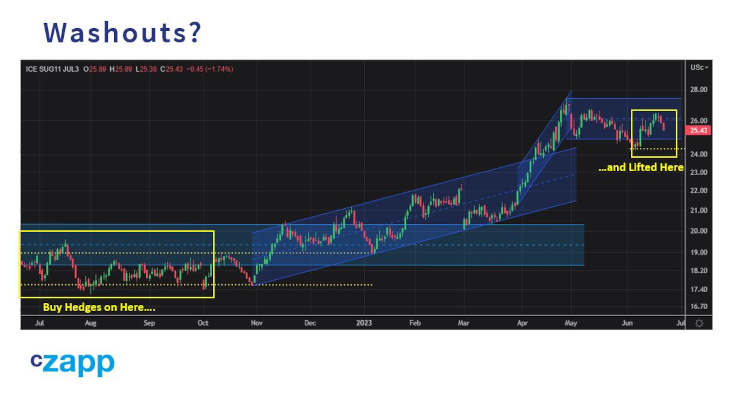Click the 20.00 price axis label
Viewport: 739px width, 395px height.
pos(698,231)
